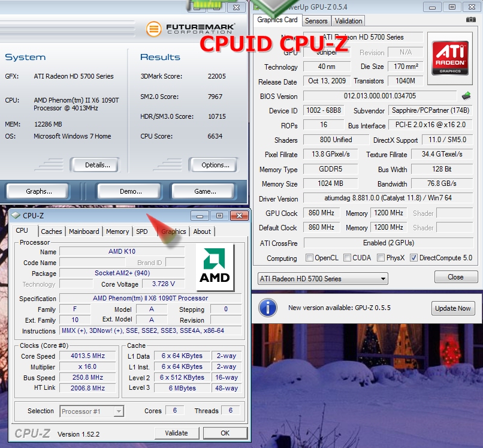Click the Release Date Oct 13, 2009 field

[327, 81]
